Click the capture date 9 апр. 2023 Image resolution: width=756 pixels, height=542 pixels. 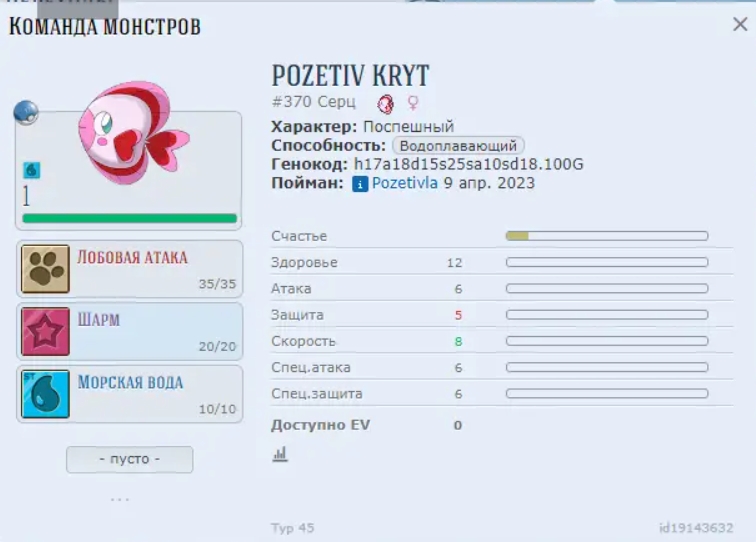[489, 183]
